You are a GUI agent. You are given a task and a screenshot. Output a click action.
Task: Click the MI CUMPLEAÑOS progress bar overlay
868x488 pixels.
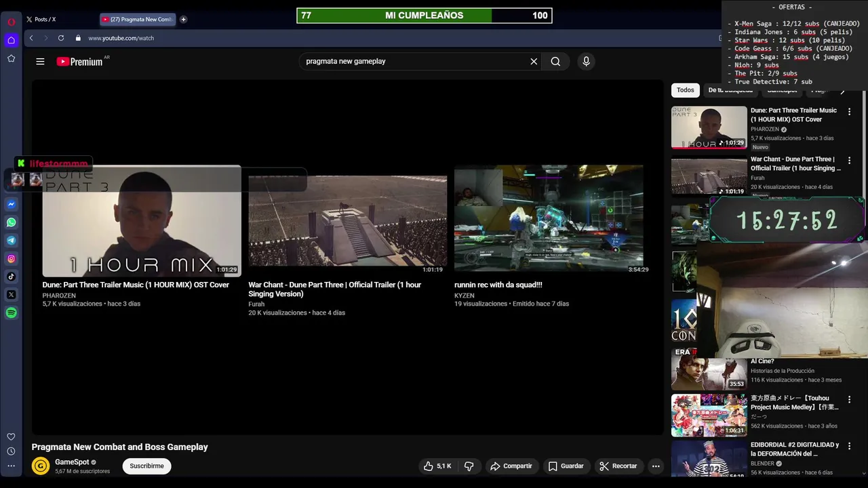425,16
